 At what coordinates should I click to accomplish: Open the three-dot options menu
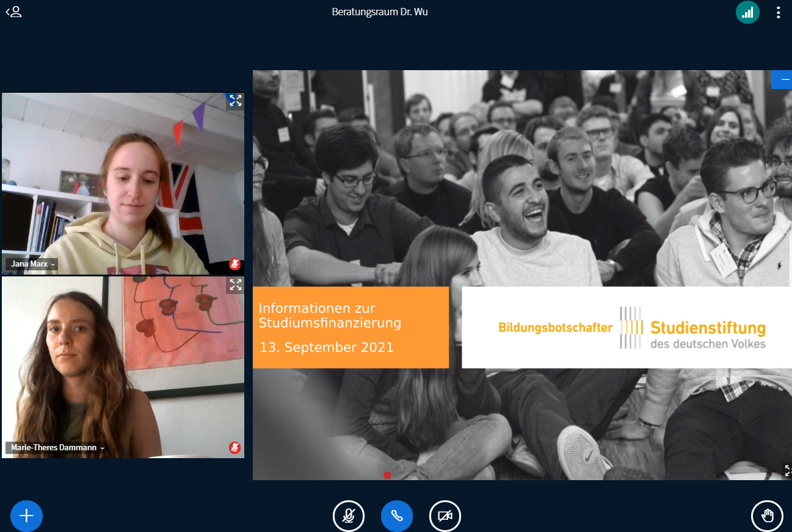(x=778, y=12)
